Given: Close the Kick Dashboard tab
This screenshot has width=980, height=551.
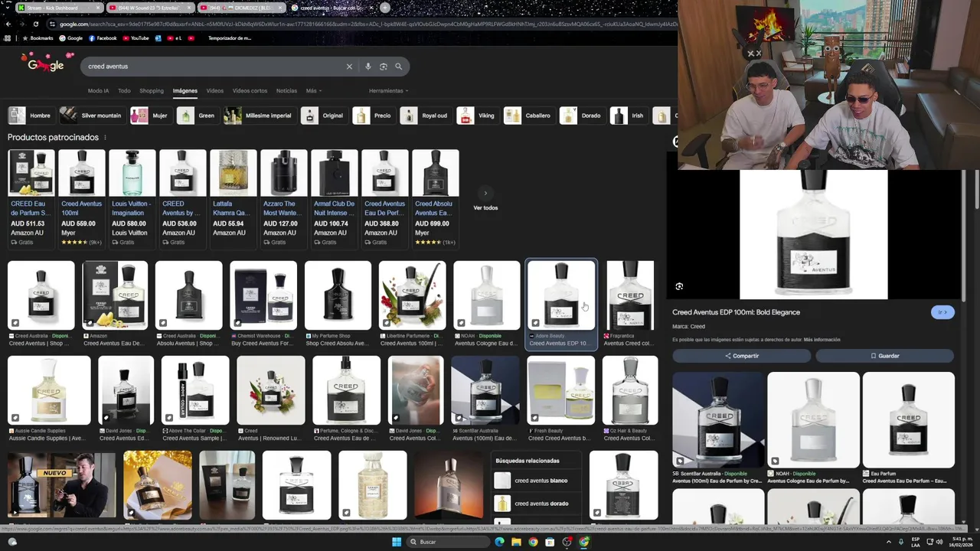Looking at the screenshot, I should (x=99, y=8).
